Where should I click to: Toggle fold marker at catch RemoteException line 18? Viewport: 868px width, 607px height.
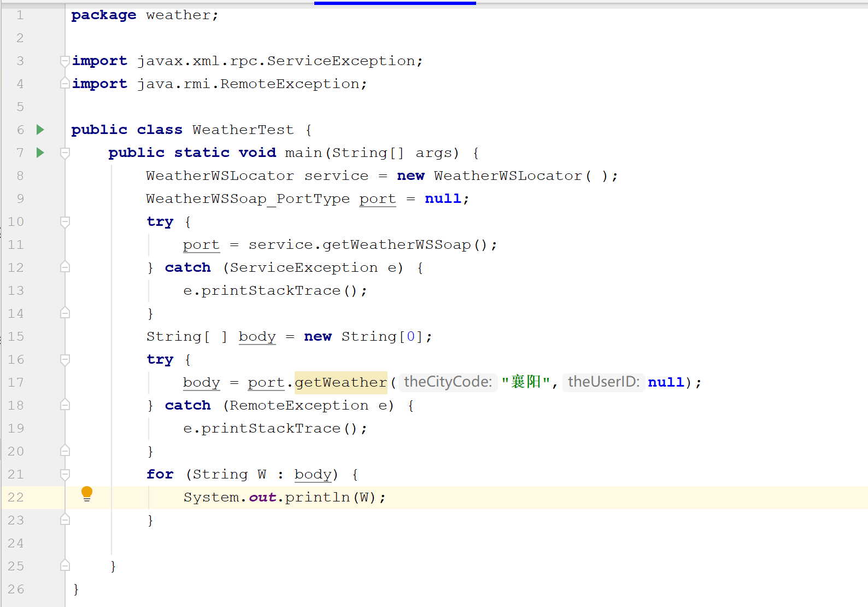(65, 405)
